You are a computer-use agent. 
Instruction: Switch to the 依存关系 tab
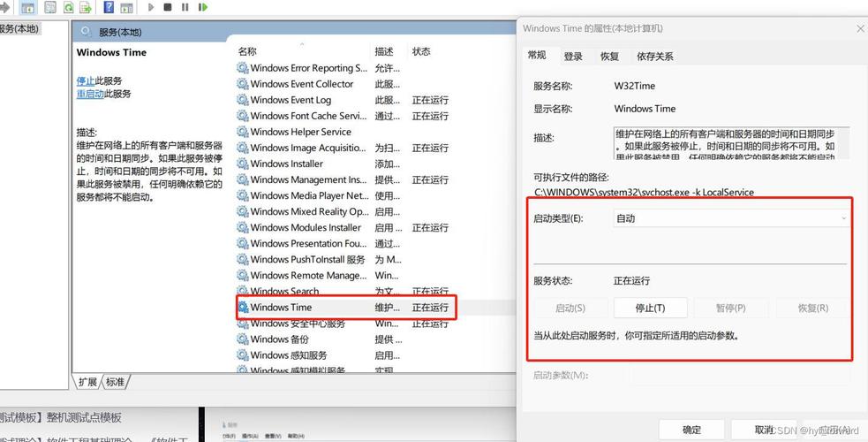click(x=655, y=57)
